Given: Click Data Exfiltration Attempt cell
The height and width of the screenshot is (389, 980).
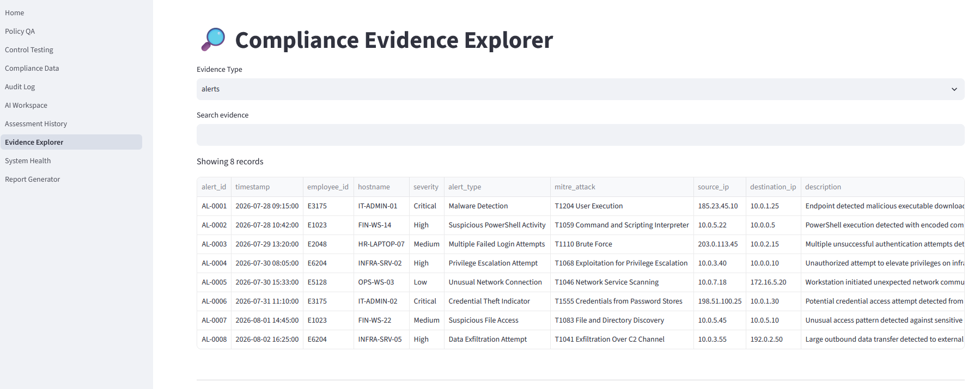Looking at the screenshot, I should (497, 339).
